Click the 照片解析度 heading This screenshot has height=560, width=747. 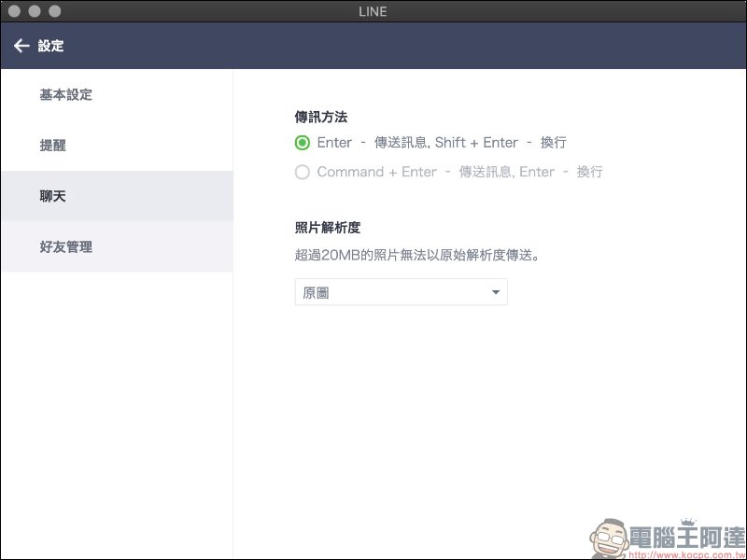[x=328, y=228]
